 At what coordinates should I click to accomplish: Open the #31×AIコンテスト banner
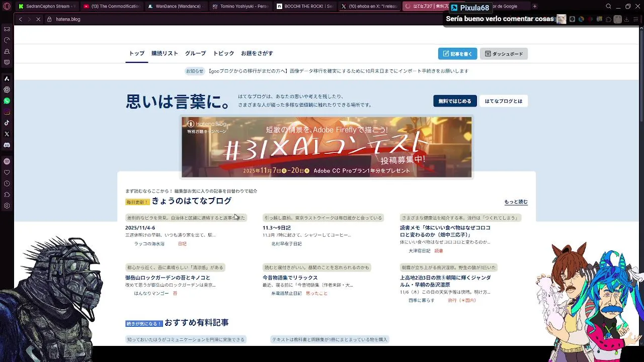(x=327, y=147)
